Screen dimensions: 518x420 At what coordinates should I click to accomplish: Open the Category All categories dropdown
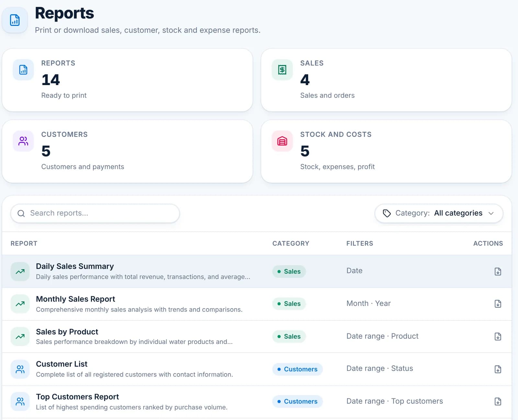[x=439, y=213]
